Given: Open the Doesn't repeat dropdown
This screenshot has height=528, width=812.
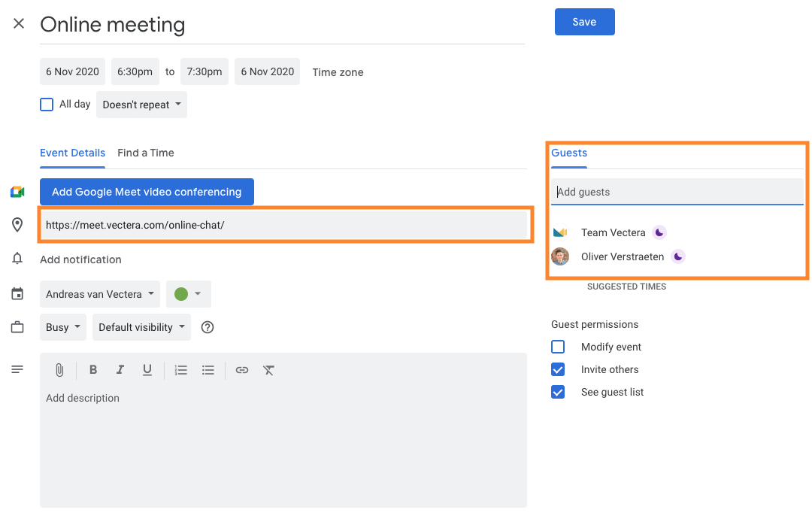Looking at the screenshot, I should click(141, 105).
